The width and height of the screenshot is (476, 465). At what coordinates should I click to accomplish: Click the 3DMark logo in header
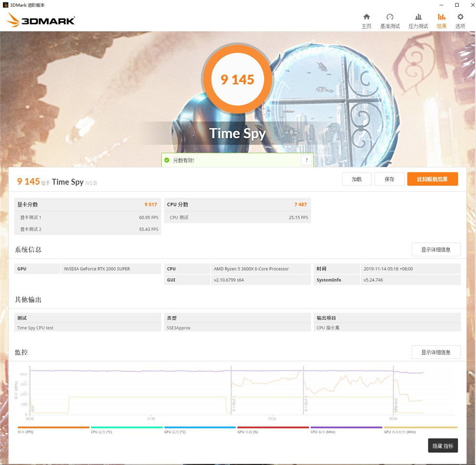[x=41, y=20]
